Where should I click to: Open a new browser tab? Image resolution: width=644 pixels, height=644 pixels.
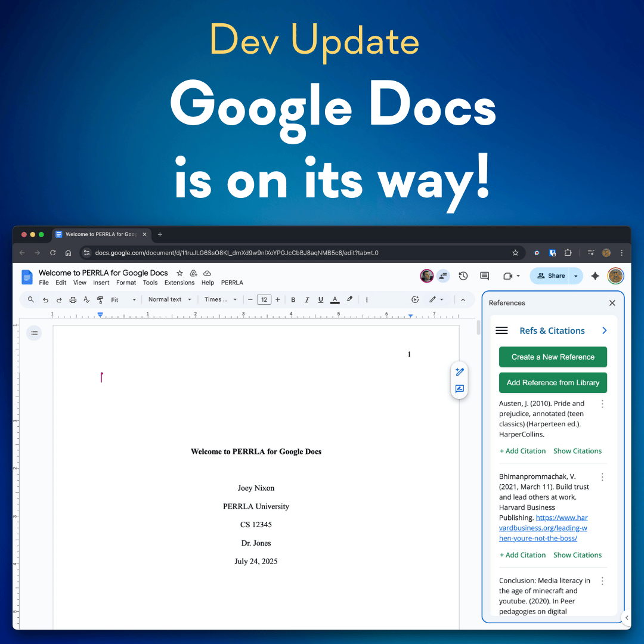(160, 234)
